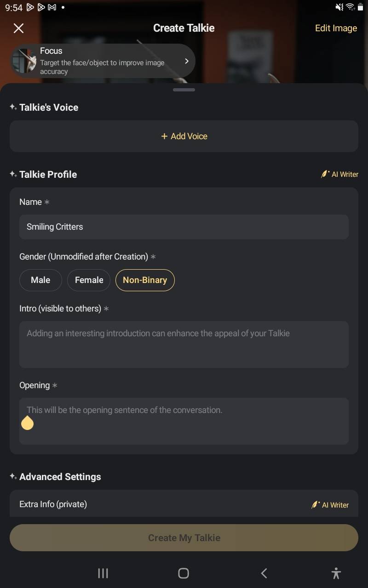Open AI Writer for Talkie Profile
This screenshot has height=588, width=368.
coord(339,175)
